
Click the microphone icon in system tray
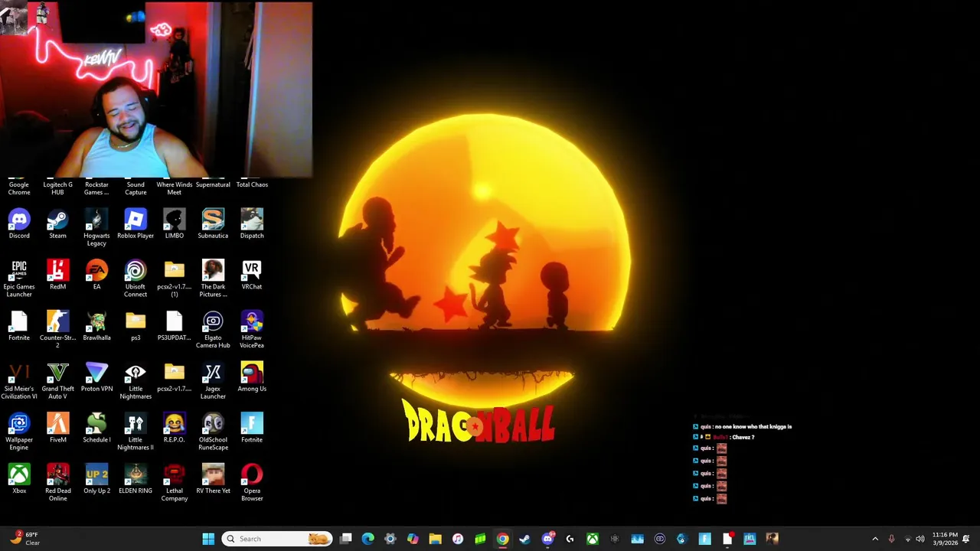click(891, 539)
